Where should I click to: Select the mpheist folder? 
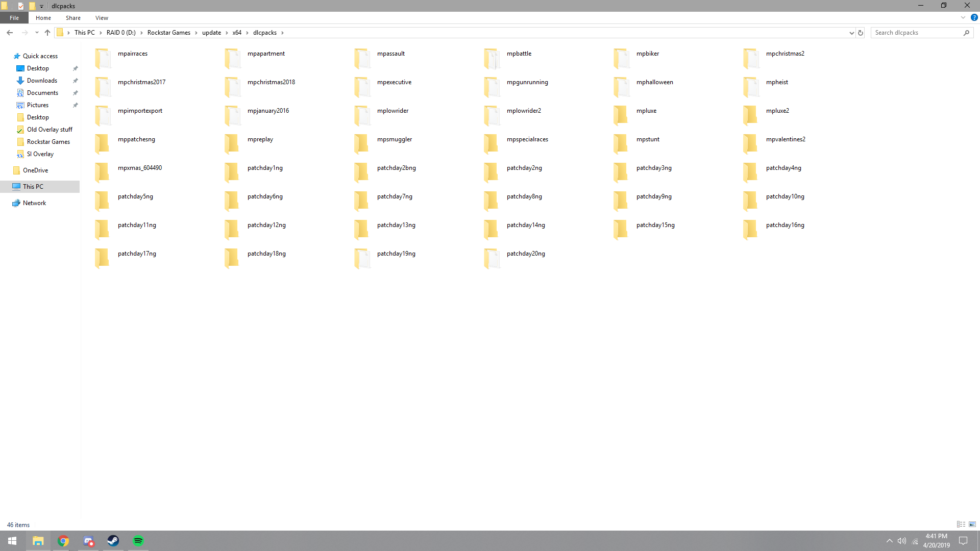(776, 83)
